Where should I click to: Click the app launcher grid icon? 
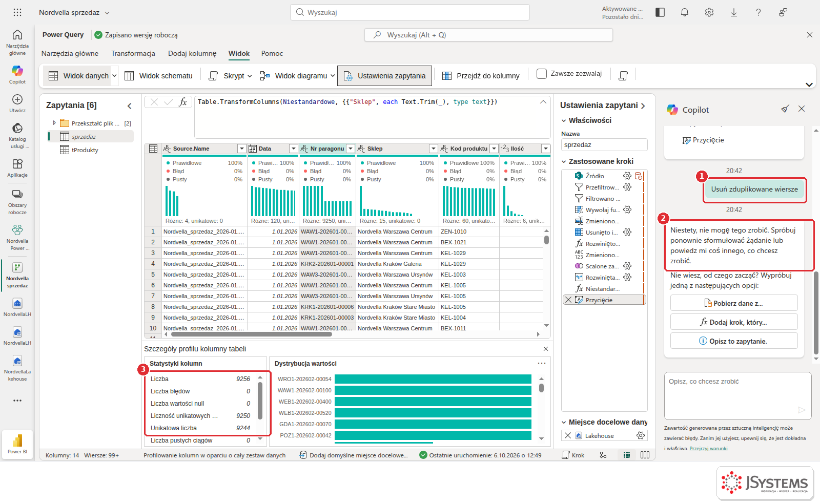coord(17,12)
